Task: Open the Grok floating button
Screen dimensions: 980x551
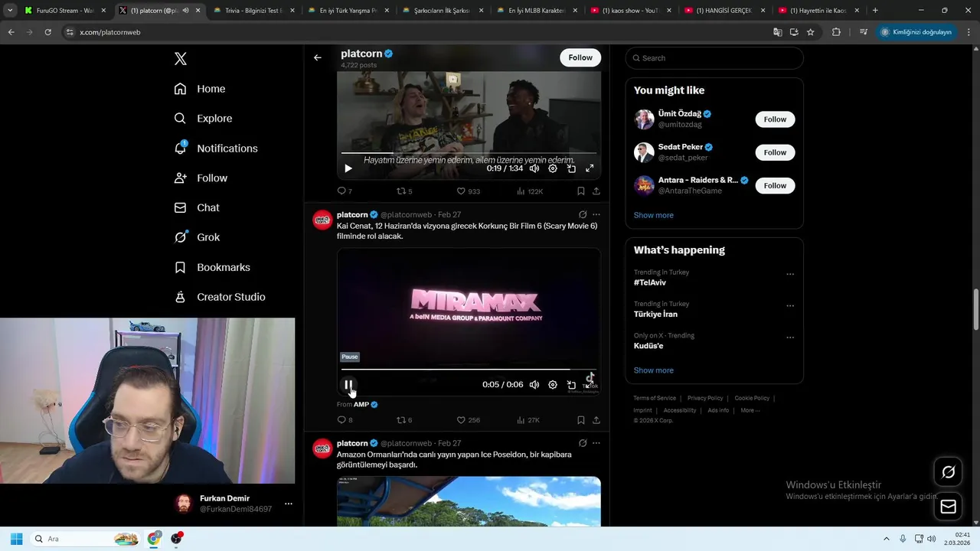Action: pyautogui.click(x=948, y=472)
